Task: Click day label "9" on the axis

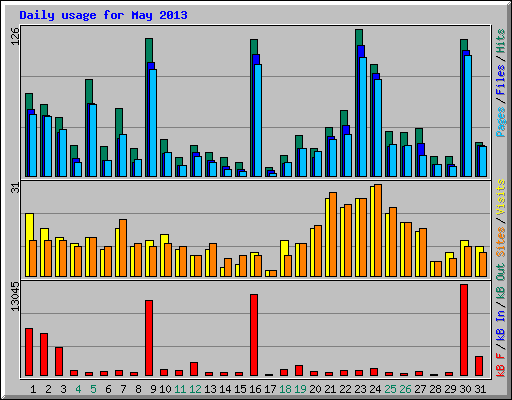Action: pos(153,389)
